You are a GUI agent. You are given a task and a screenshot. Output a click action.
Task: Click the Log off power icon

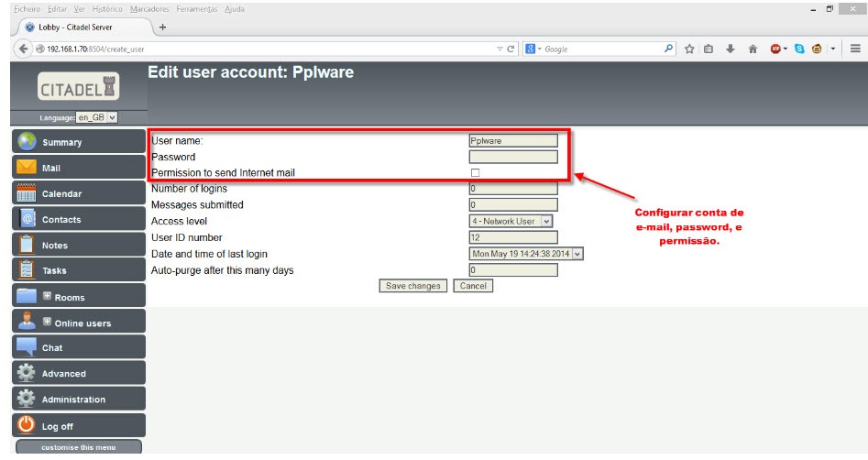tap(27, 425)
